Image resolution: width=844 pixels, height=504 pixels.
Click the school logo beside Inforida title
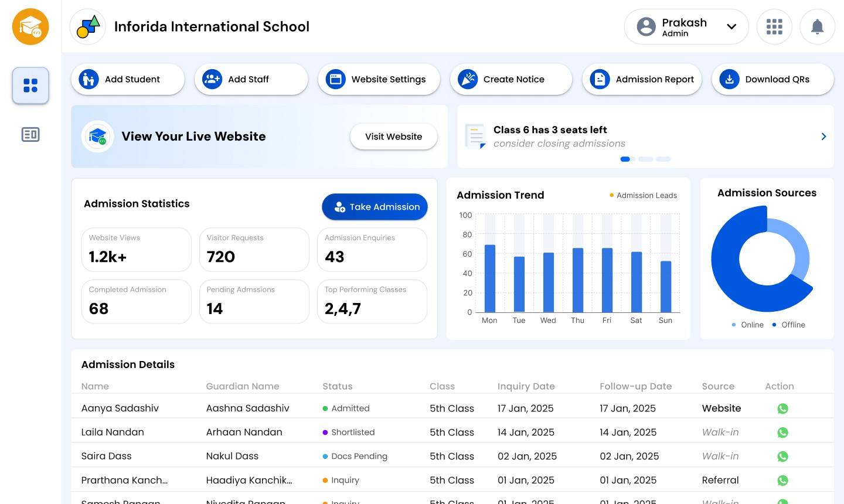[x=88, y=27]
